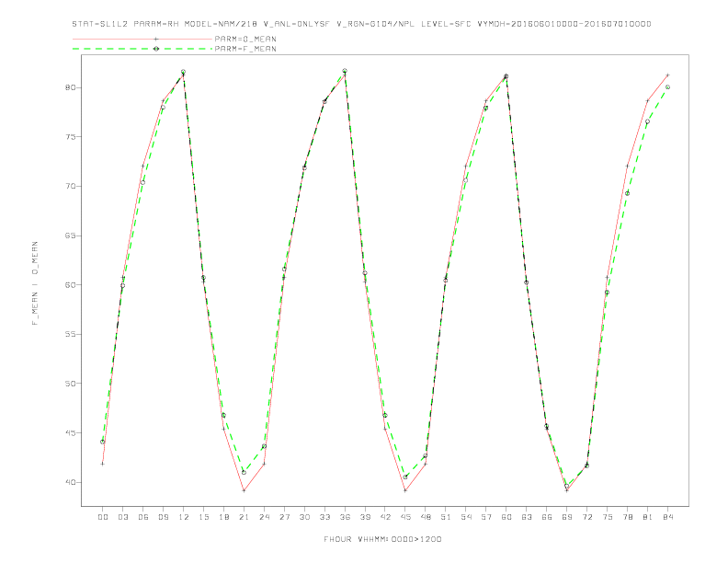The image size is (728, 563).
Task: Click the x-axis label FHOUR VHHMM:0000>1200
Action: coord(382,539)
